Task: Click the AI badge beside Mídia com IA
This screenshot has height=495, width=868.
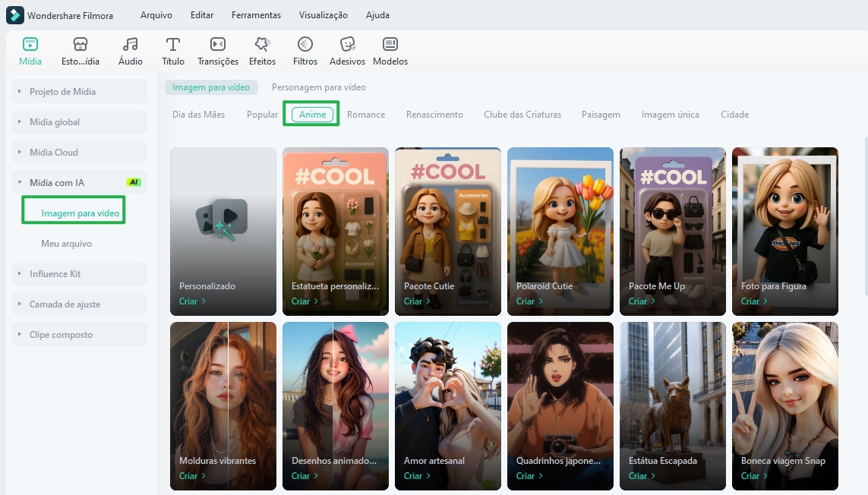Action: tap(134, 182)
